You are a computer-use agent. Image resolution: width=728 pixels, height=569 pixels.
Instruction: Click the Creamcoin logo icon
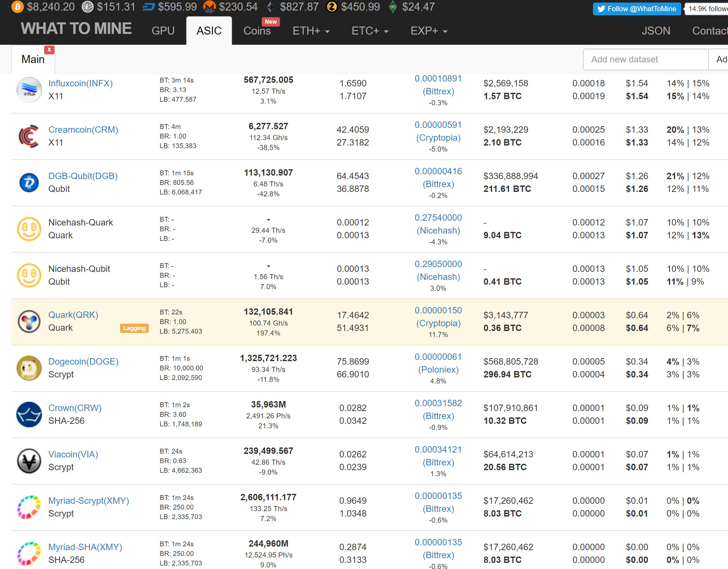(x=29, y=136)
